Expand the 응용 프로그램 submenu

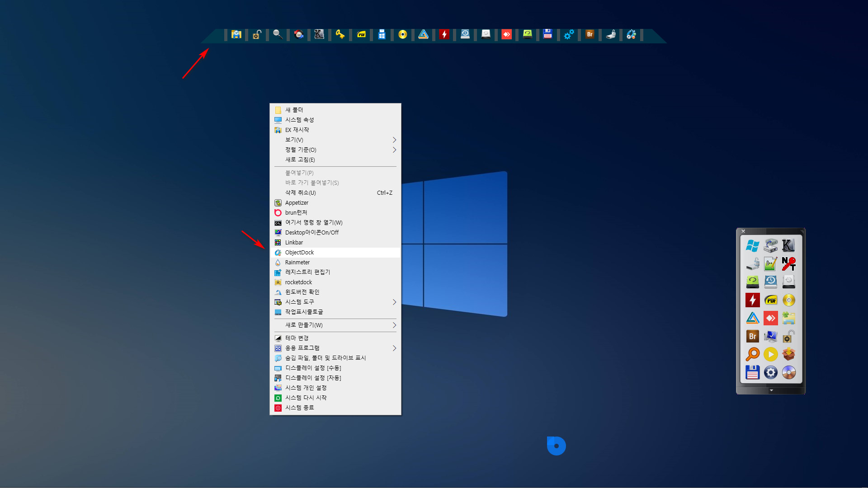point(335,348)
